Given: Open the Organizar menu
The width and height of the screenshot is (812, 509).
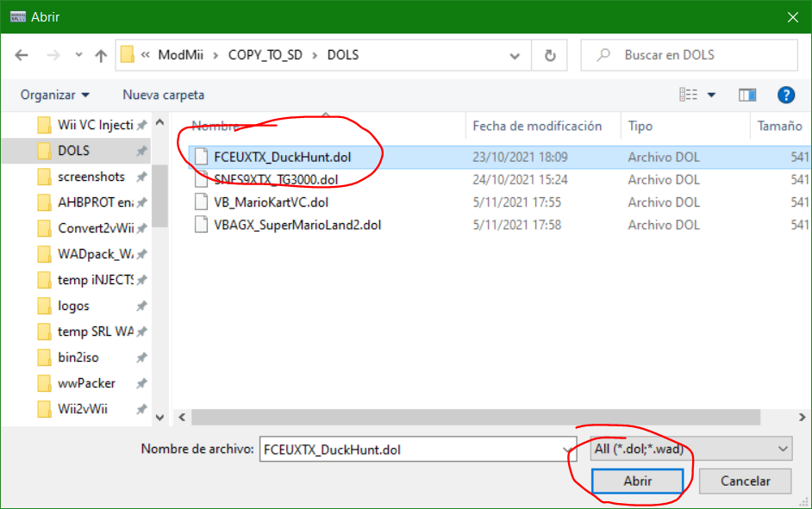Looking at the screenshot, I should [55, 95].
